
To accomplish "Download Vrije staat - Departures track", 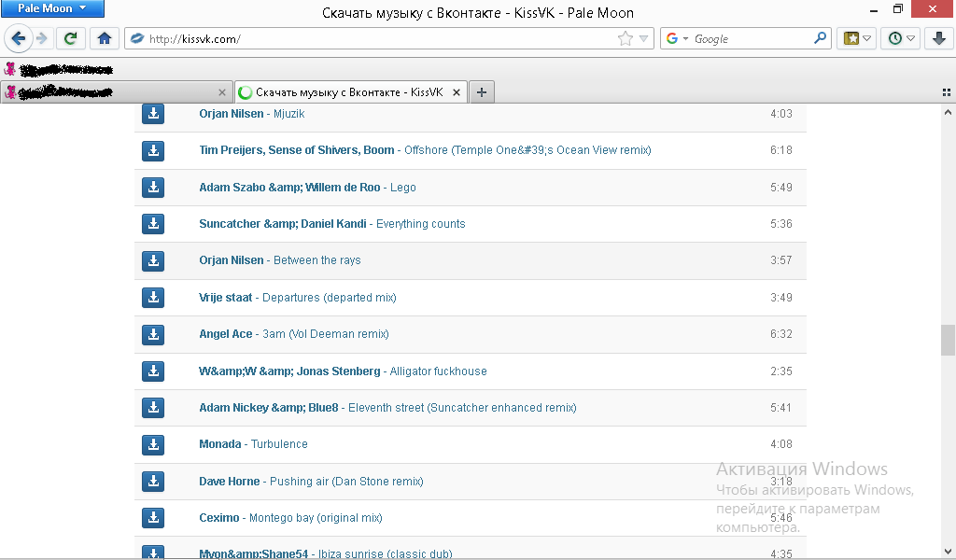I will (153, 298).
